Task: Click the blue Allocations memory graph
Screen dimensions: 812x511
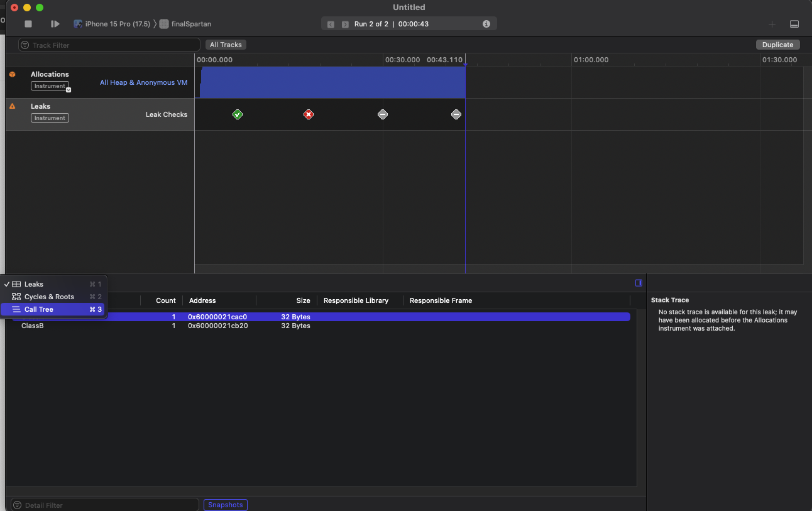Action: 332,82
